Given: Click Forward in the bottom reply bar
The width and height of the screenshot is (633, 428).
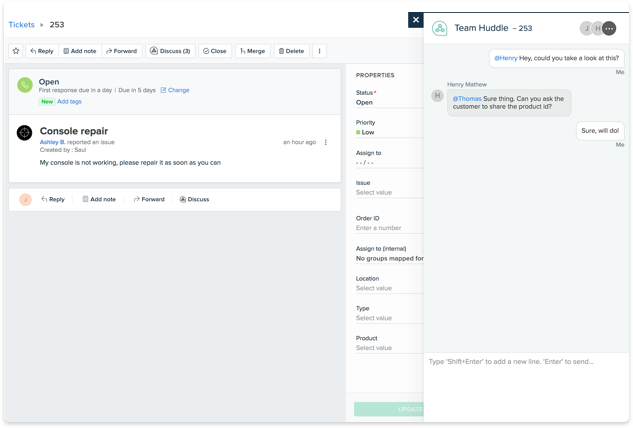Looking at the screenshot, I should click(x=149, y=199).
